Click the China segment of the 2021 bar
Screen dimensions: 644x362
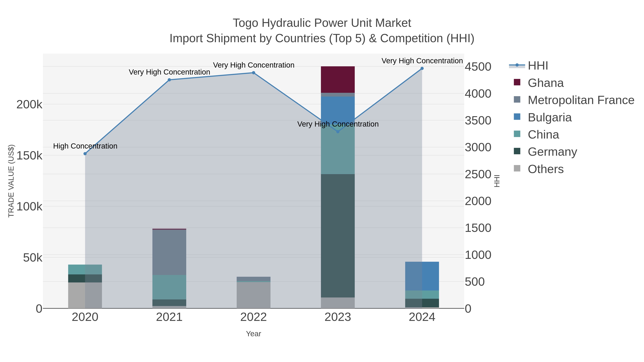click(169, 287)
